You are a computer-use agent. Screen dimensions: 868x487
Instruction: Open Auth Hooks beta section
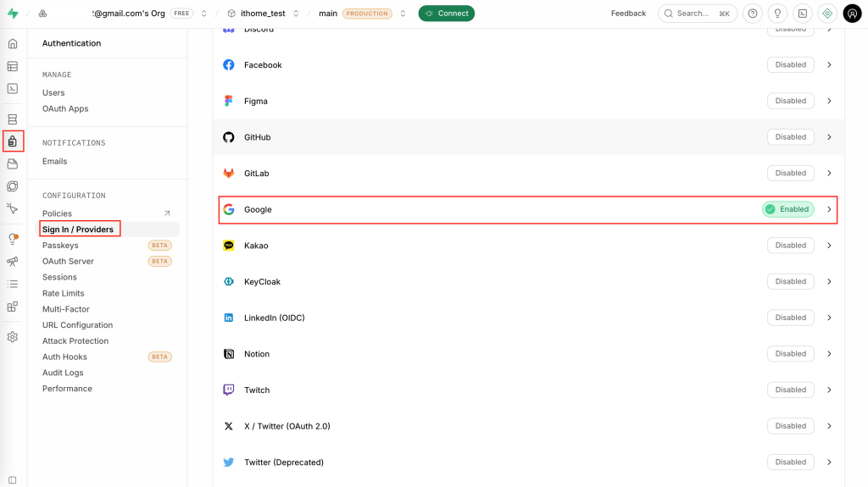[x=64, y=357]
